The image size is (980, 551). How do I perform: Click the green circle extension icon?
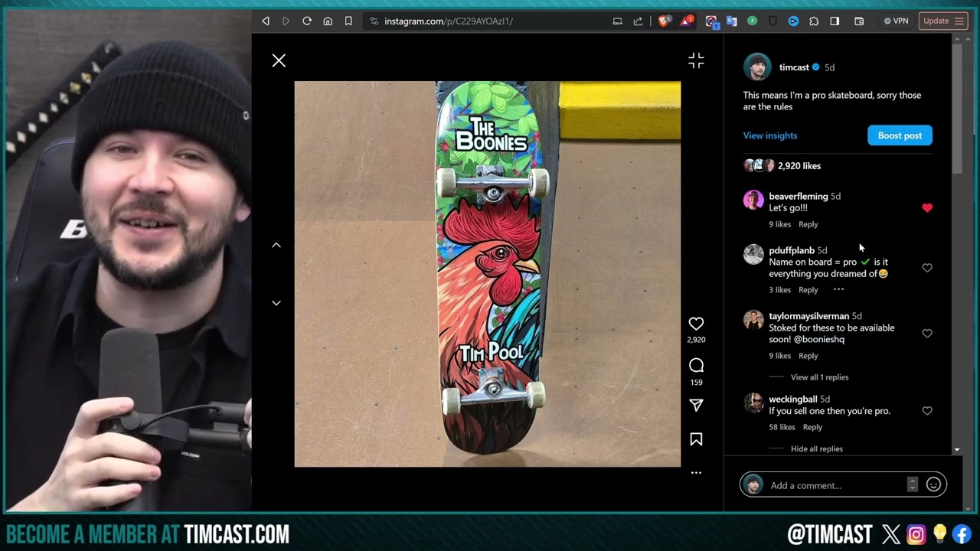753,21
